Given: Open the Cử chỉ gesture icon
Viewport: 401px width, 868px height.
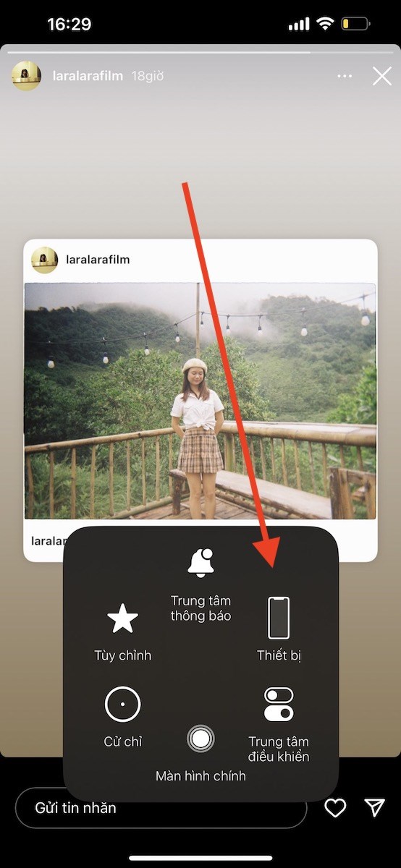Looking at the screenshot, I should coord(122,704).
